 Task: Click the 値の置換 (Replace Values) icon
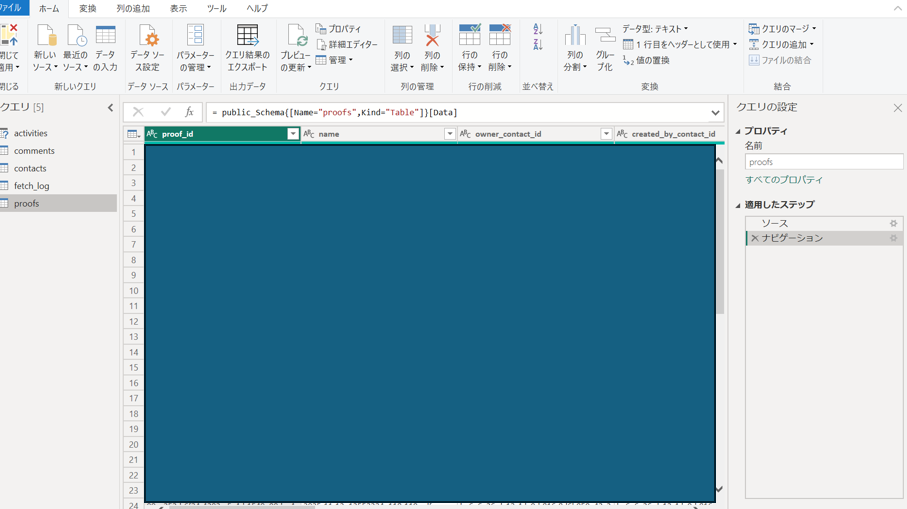point(628,60)
